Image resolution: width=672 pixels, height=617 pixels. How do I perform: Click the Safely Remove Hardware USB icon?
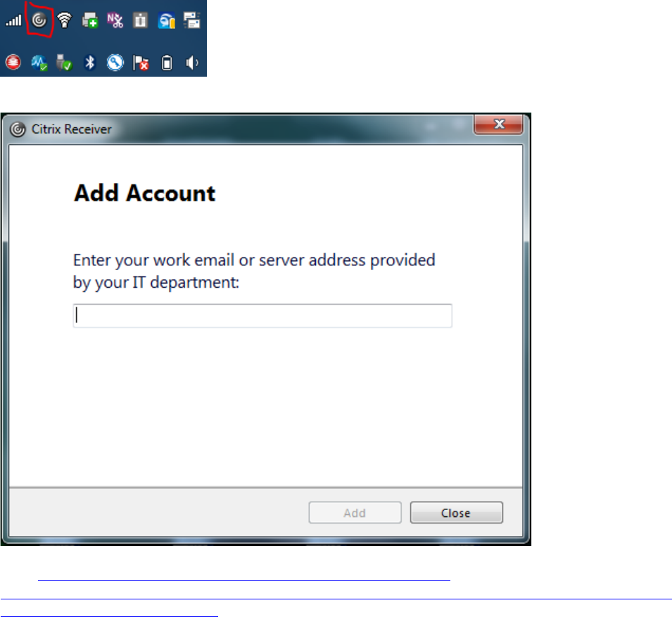[x=64, y=63]
